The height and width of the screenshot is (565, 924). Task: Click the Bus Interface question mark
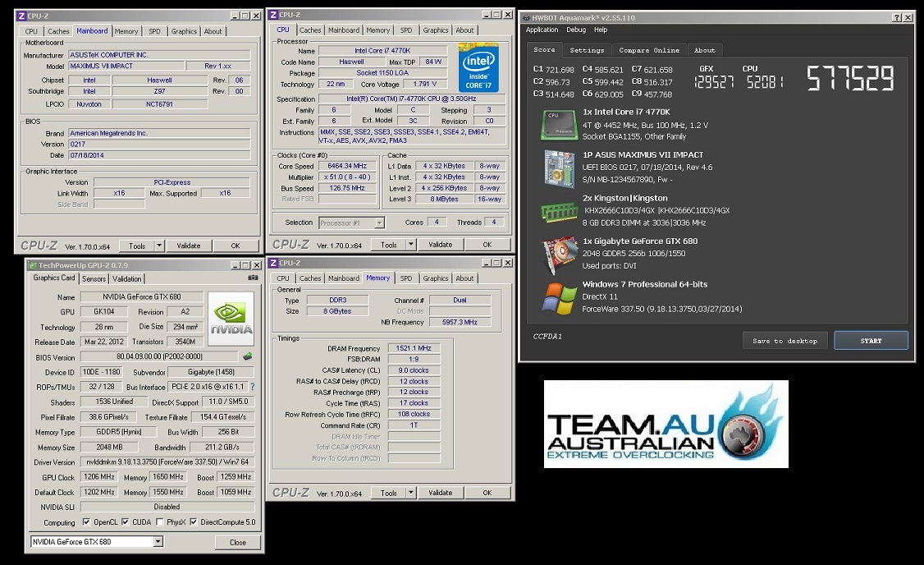click(x=252, y=387)
